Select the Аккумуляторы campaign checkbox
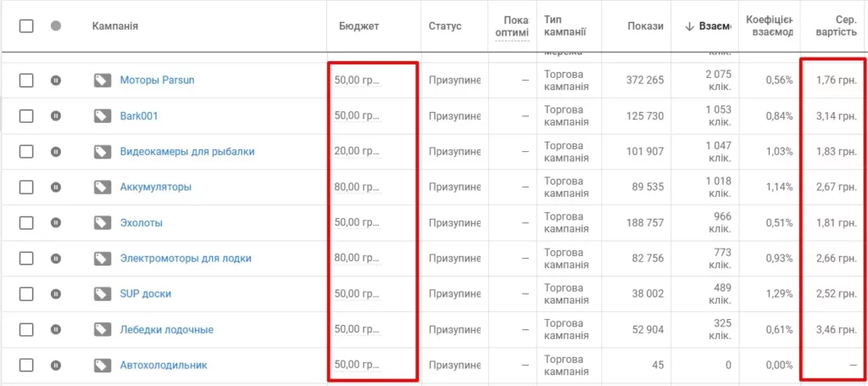This screenshot has width=868, height=386. pos(26,187)
